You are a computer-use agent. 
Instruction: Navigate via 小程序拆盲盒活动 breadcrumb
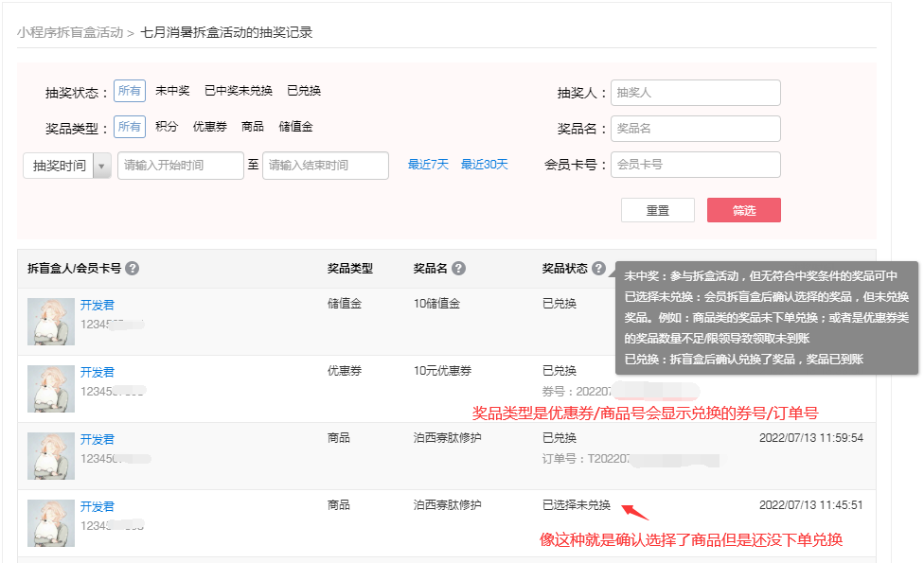click(68, 31)
